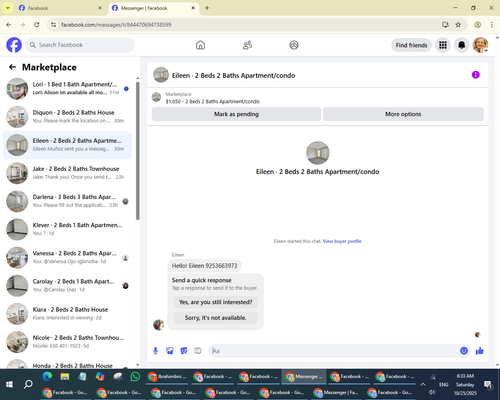500x400 pixels.
Task: Attach a photo with the image icon
Action: 170,351
